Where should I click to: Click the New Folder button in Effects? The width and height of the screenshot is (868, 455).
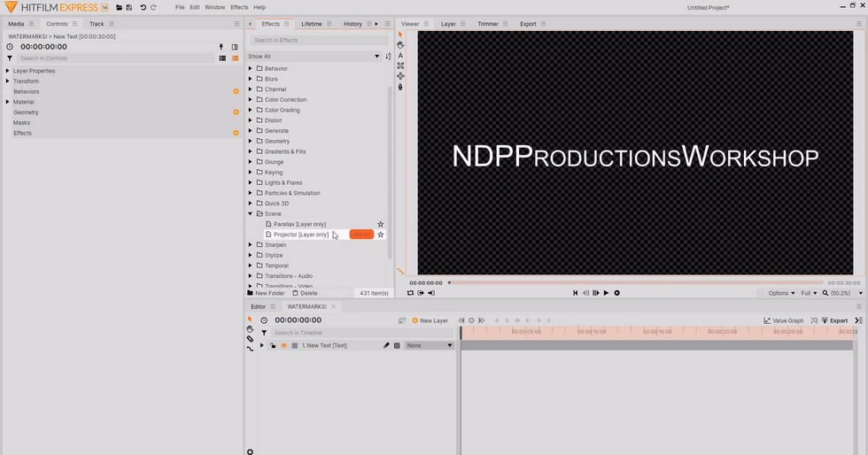(266, 293)
